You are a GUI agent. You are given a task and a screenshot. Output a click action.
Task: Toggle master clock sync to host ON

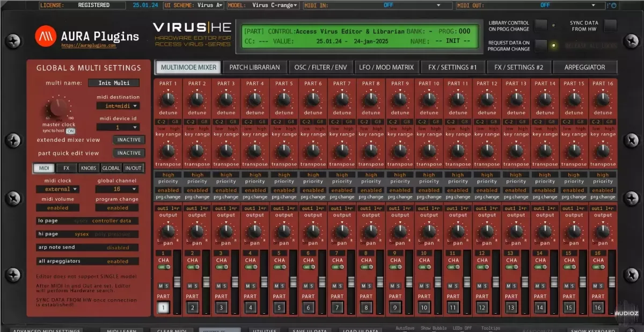click(x=70, y=131)
